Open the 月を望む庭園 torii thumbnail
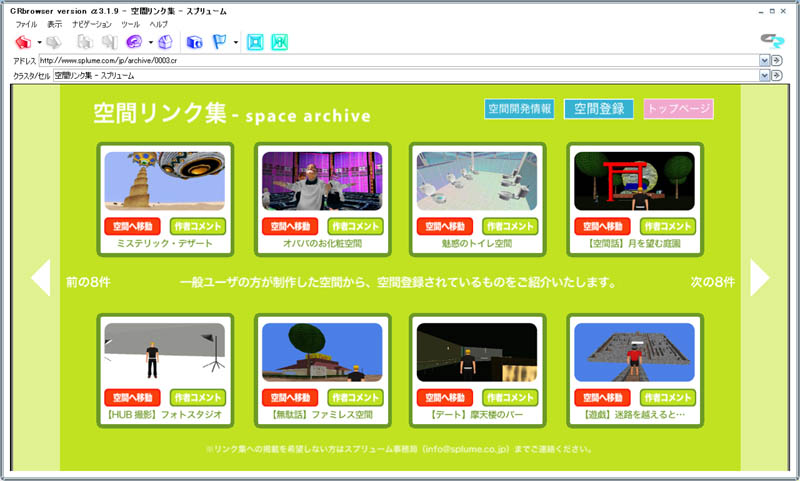 pyautogui.click(x=635, y=181)
